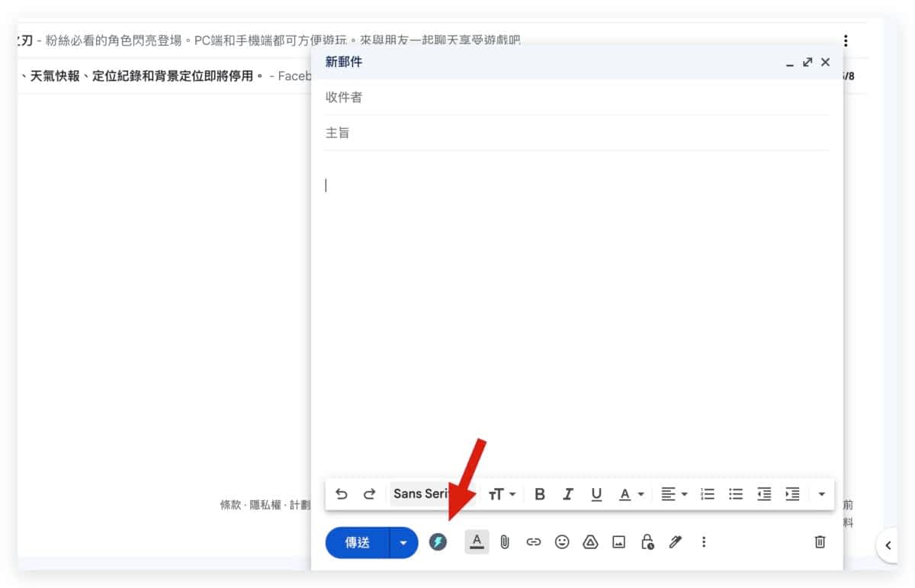Toggle confidential mode lock icon
Viewport: 915px width, 588px height.
coord(647,542)
